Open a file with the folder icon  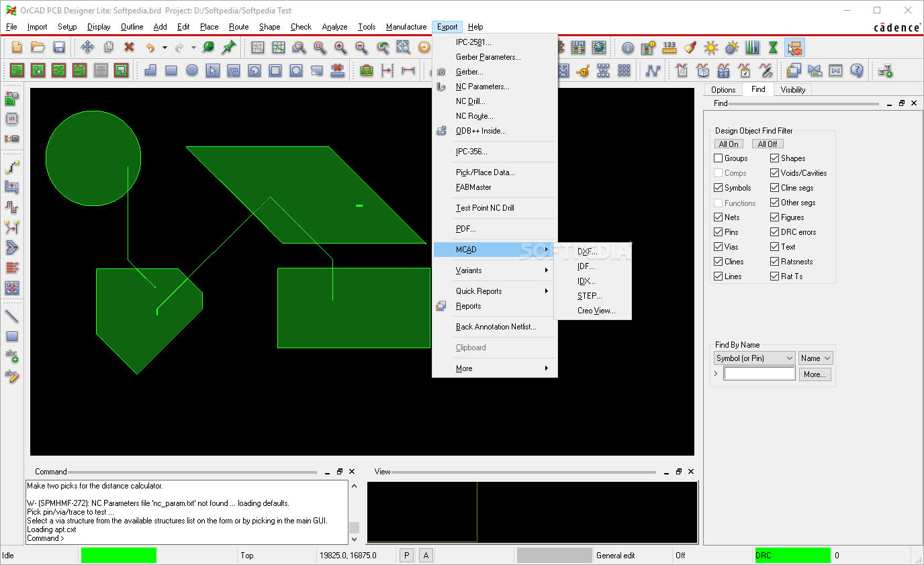[38, 47]
